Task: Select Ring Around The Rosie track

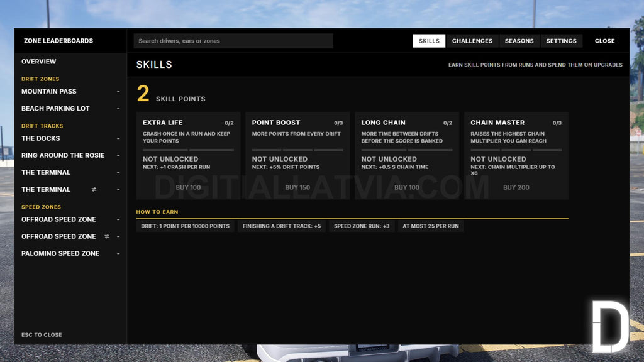Action: point(70,156)
